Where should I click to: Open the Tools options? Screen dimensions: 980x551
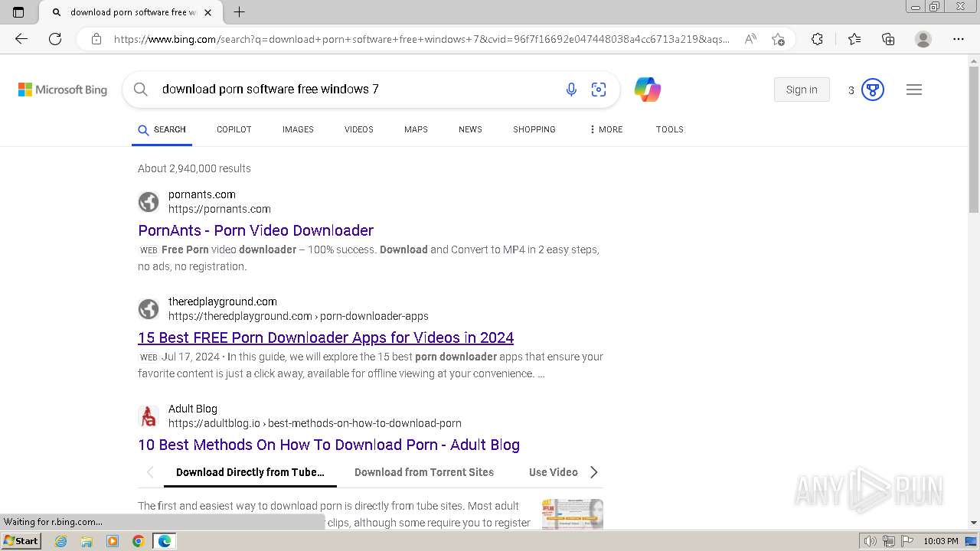coord(669,129)
